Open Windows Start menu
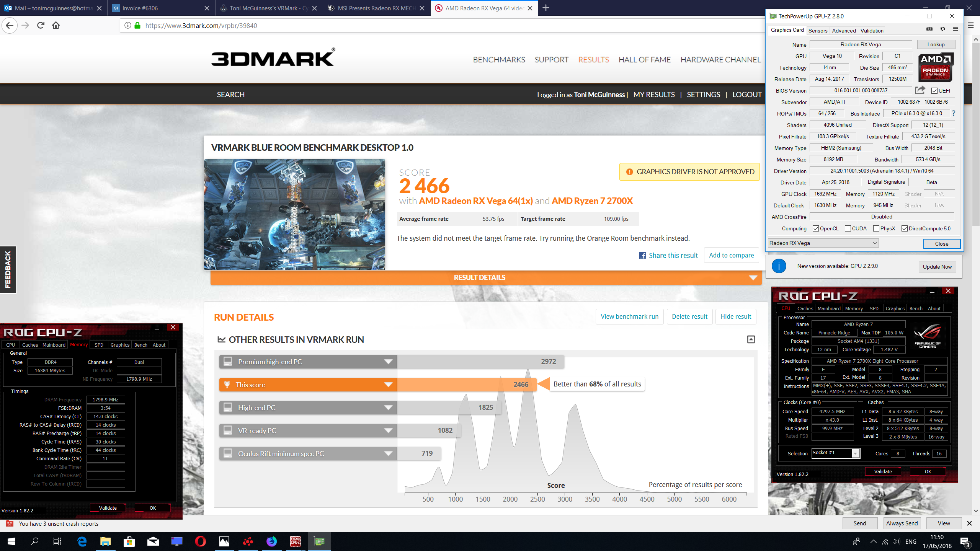 pyautogui.click(x=11, y=541)
